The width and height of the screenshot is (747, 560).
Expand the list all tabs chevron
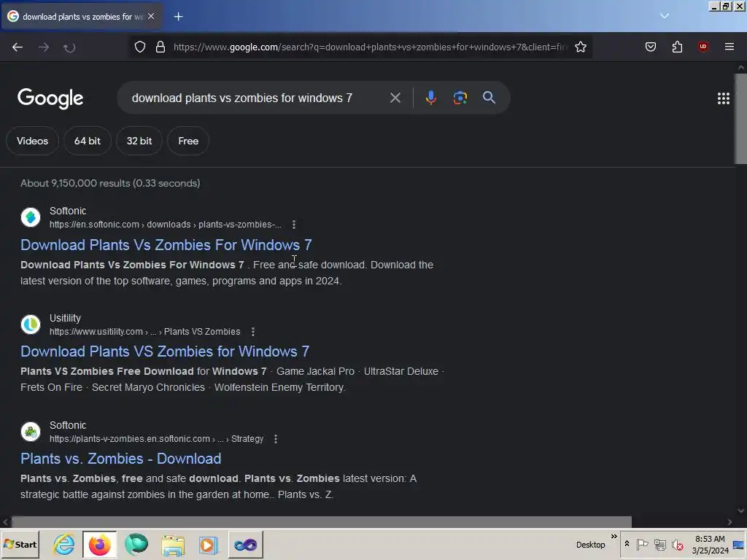coord(665,16)
